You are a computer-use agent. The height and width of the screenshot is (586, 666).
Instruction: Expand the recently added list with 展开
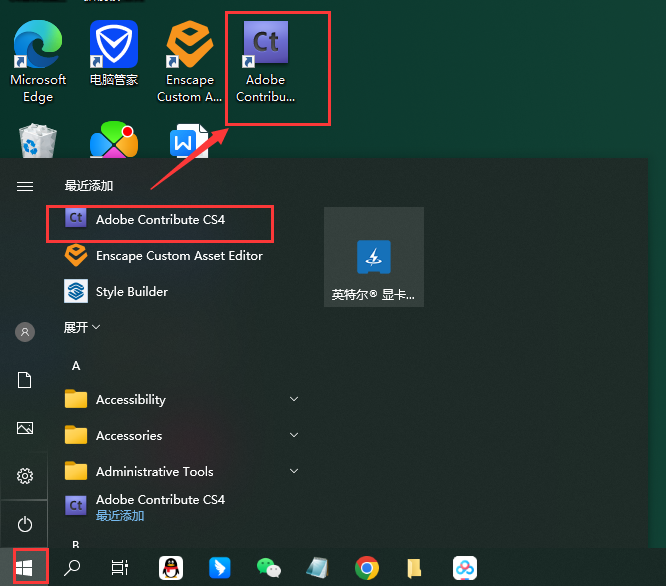pos(82,327)
